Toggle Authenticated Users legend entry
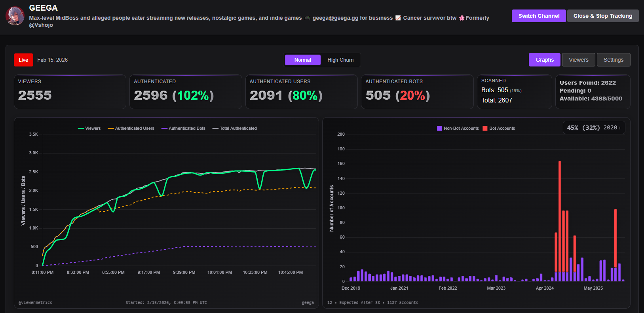The height and width of the screenshot is (313, 644). tap(131, 128)
